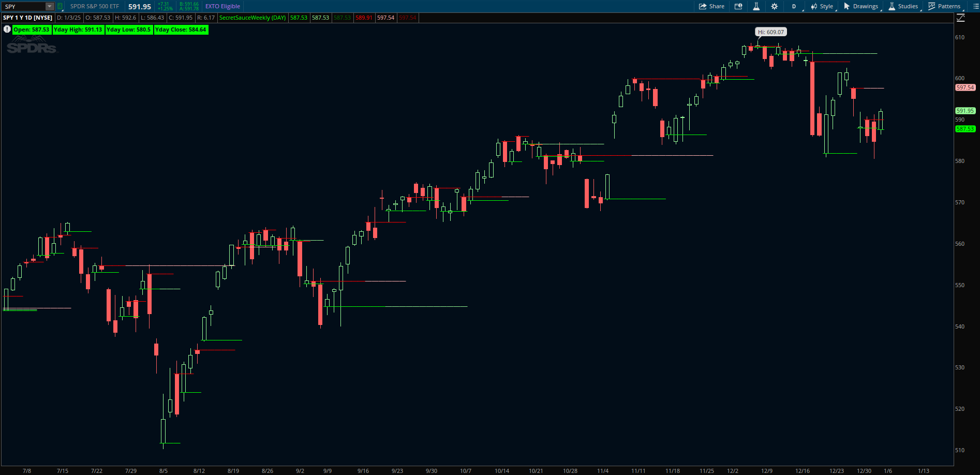Click the exclamation warning icon near Open label
This screenshot has height=475, width=980.
point(7,29)
